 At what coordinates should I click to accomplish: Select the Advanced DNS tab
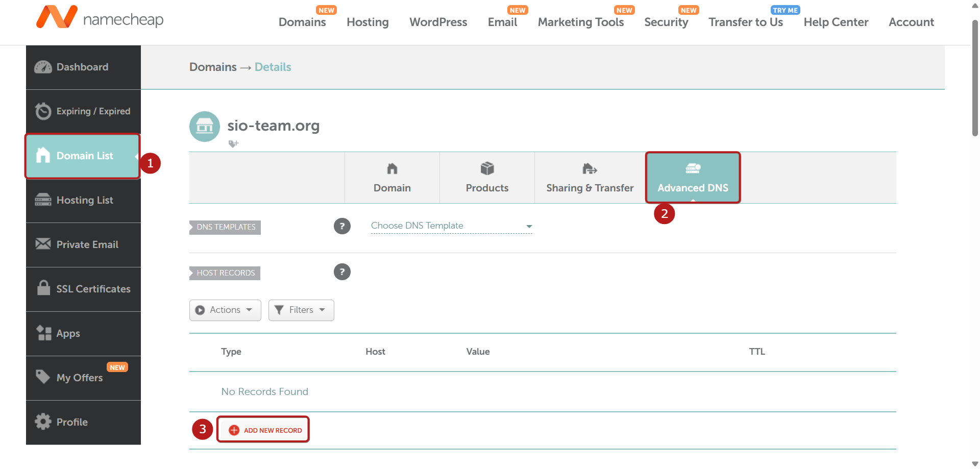pos(693,178)
